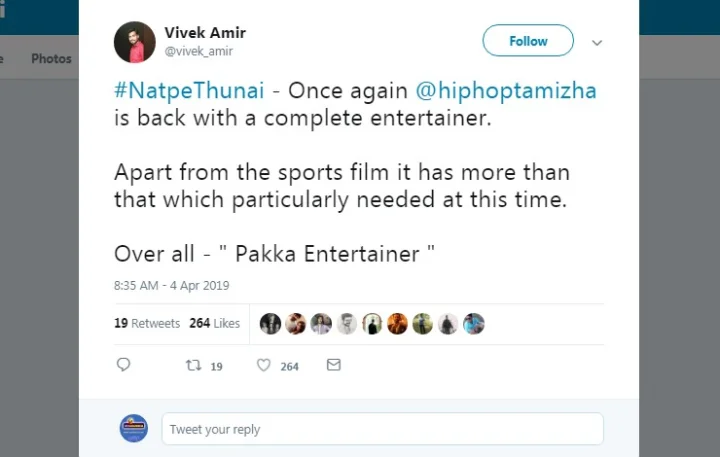Screen dimensions: 720x457
Task: Open the last liker's avatar in the row
Action: [474, 323]
